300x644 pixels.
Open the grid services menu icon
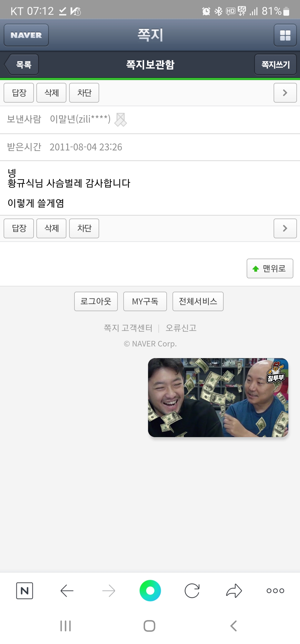tap(285, 35)
